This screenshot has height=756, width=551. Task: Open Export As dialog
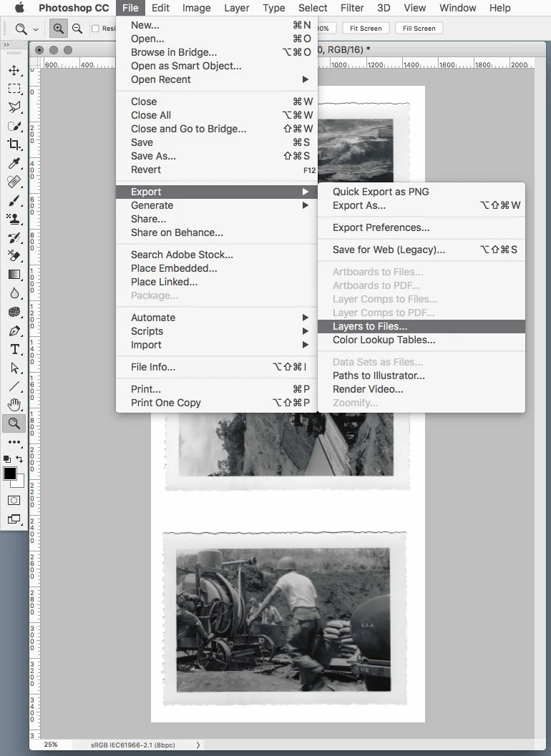coord(421,205)
